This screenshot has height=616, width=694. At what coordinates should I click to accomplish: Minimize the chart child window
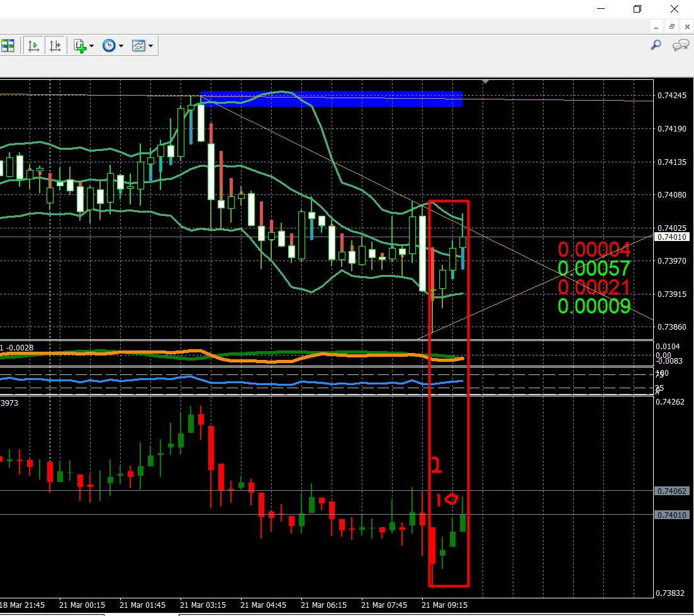coord(655,26)
